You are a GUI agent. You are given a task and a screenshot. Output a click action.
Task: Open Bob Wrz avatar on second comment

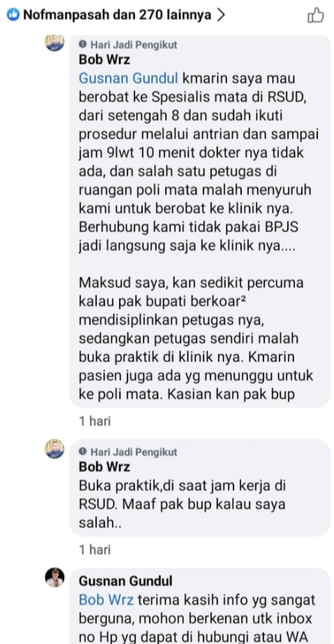(55, 449)
